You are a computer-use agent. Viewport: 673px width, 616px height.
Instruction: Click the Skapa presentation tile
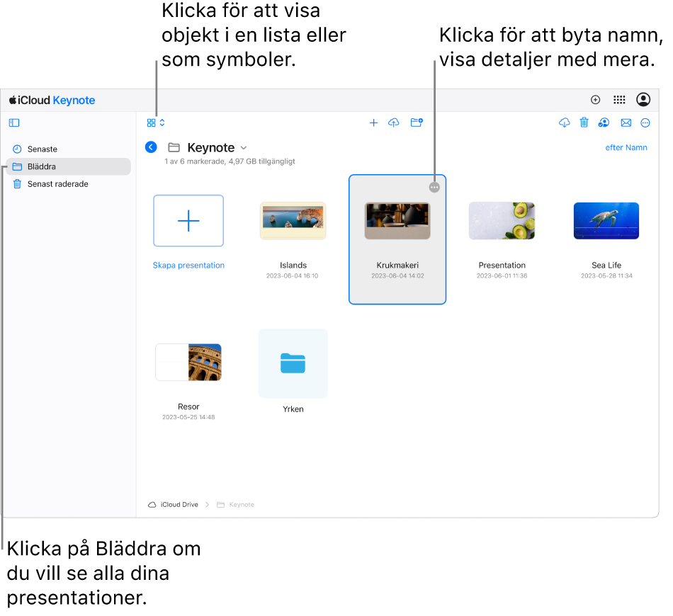[x=188, y=220]
